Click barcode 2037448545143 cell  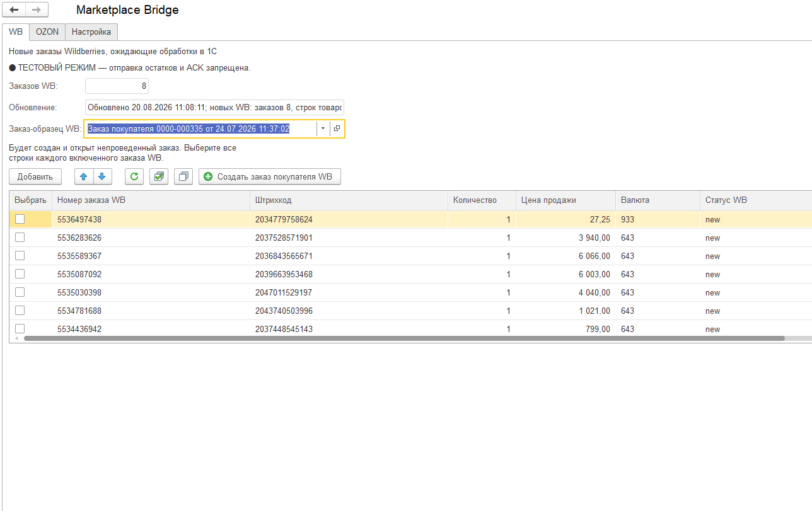(x=349, y=329)
